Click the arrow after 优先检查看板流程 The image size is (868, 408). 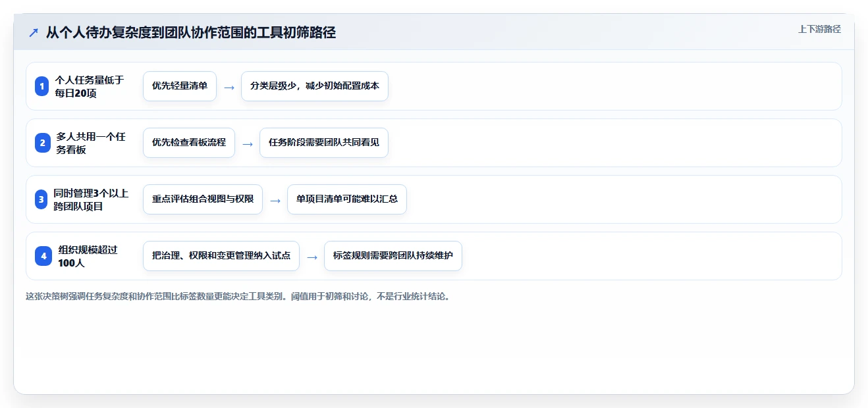tap(248, 143)
